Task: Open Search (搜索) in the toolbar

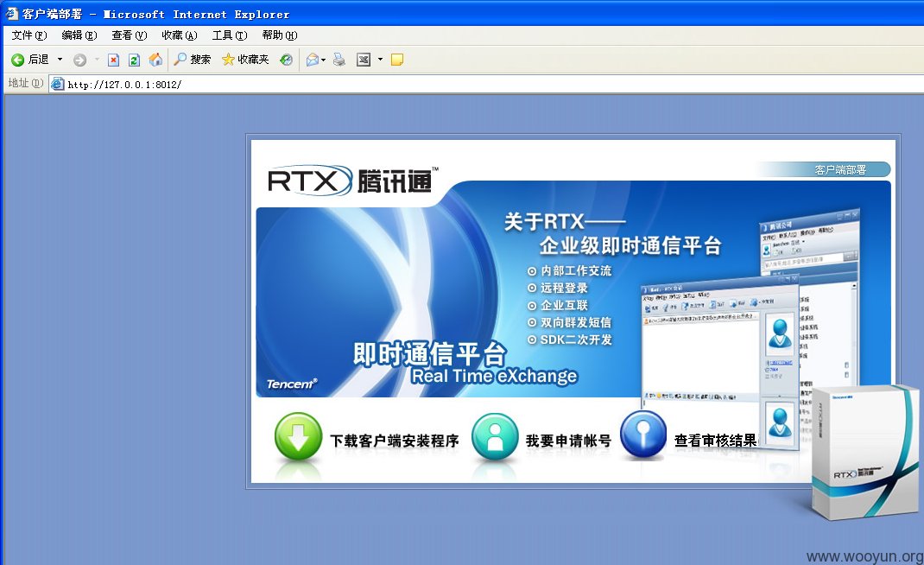Action: coord(192,60)
